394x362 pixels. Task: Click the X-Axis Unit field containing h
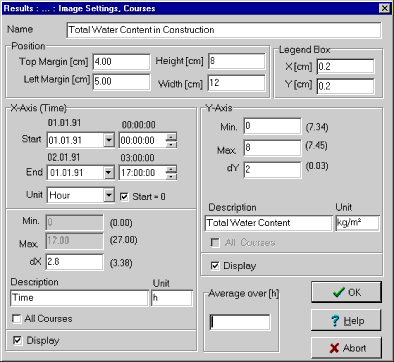tap(172, 298)
